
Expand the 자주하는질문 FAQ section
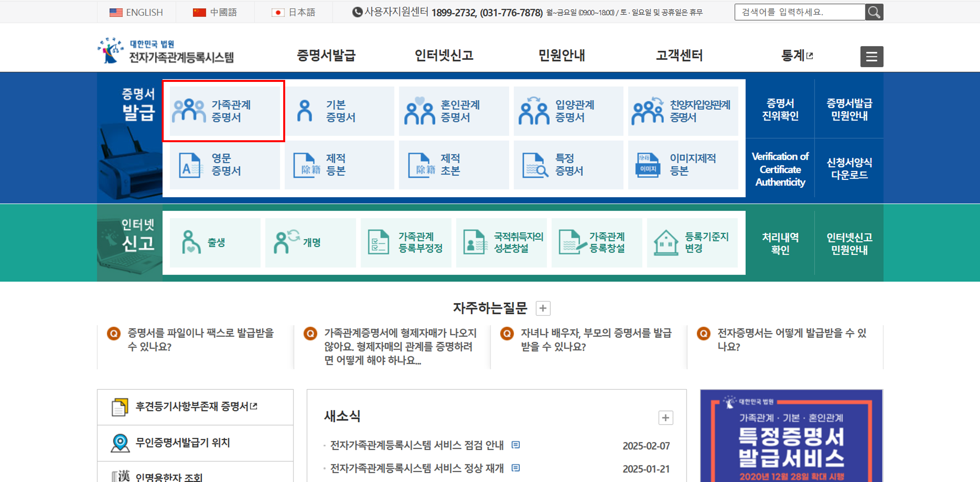(543, 308)
